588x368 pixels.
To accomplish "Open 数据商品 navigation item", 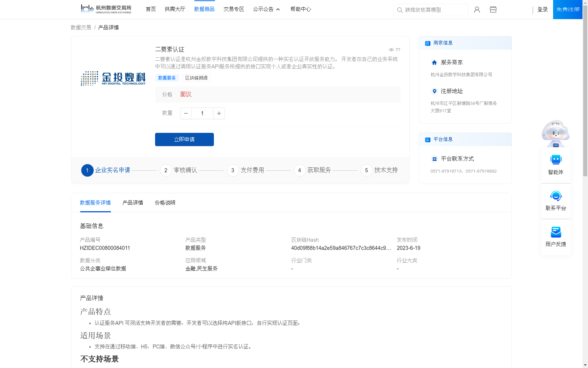I will coord(204,9).
